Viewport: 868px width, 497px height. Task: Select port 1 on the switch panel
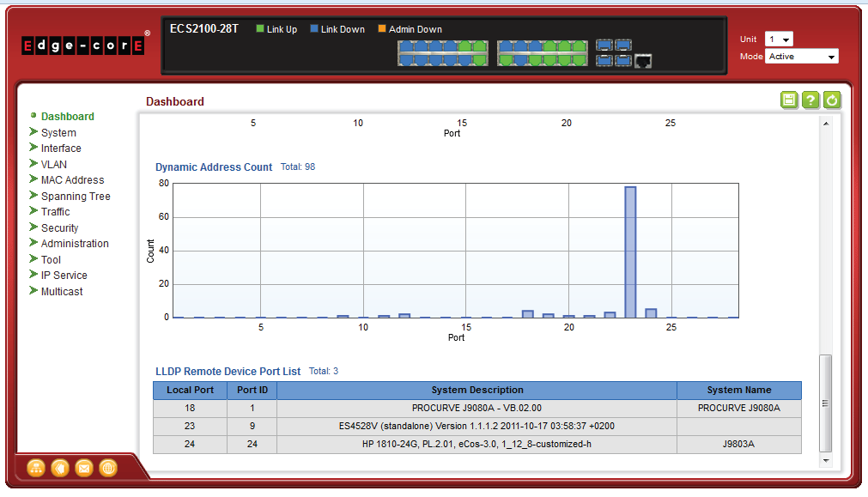[x=407, y=46]
